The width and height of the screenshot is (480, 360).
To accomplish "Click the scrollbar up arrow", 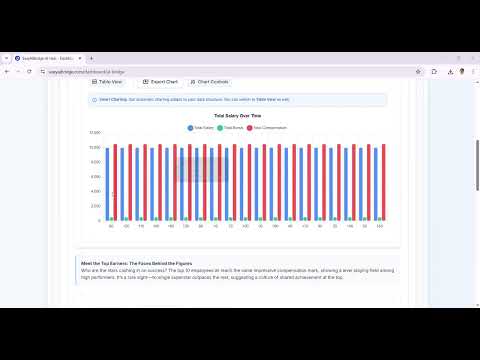I will 477,82.
